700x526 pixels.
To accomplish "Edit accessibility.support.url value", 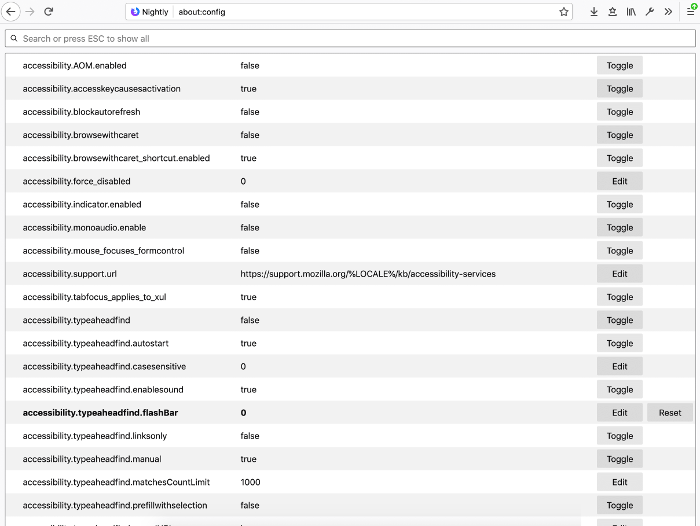I will [x=620, y=274].
